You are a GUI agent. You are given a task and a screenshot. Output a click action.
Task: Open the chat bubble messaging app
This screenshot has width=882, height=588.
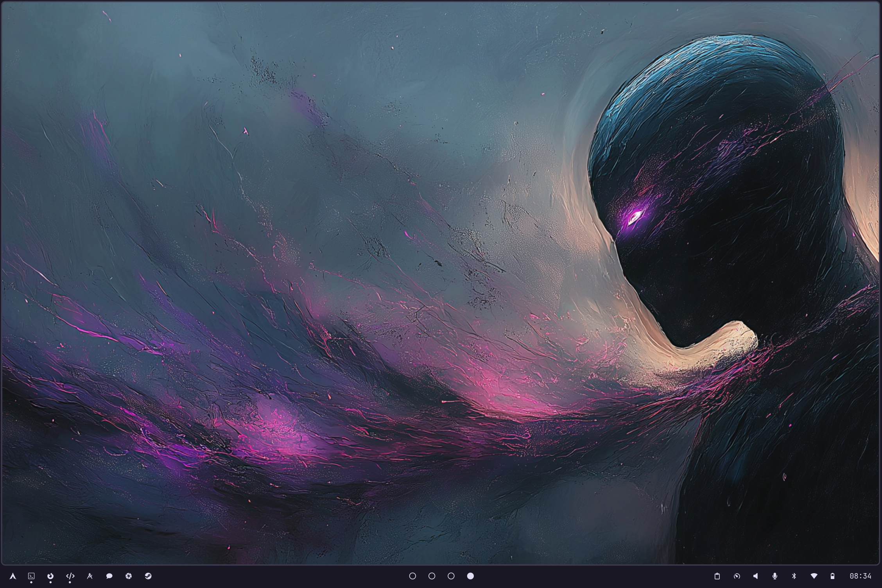pos(109,576)
